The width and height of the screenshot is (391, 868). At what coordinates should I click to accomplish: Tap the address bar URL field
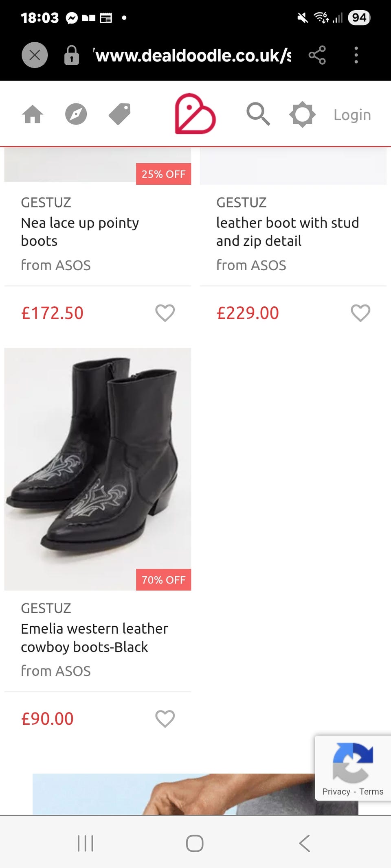point(193,55)
